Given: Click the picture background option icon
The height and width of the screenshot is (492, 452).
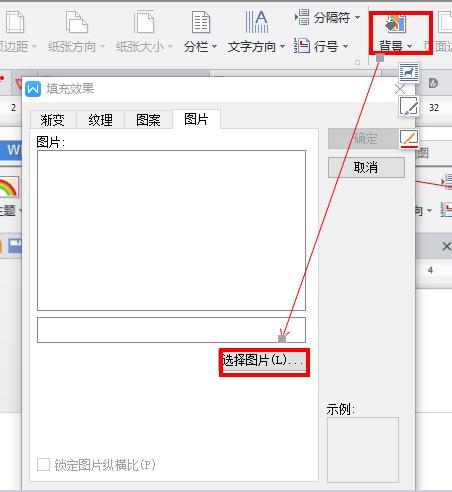Looking at the screenshot, I should pos(409,73).
